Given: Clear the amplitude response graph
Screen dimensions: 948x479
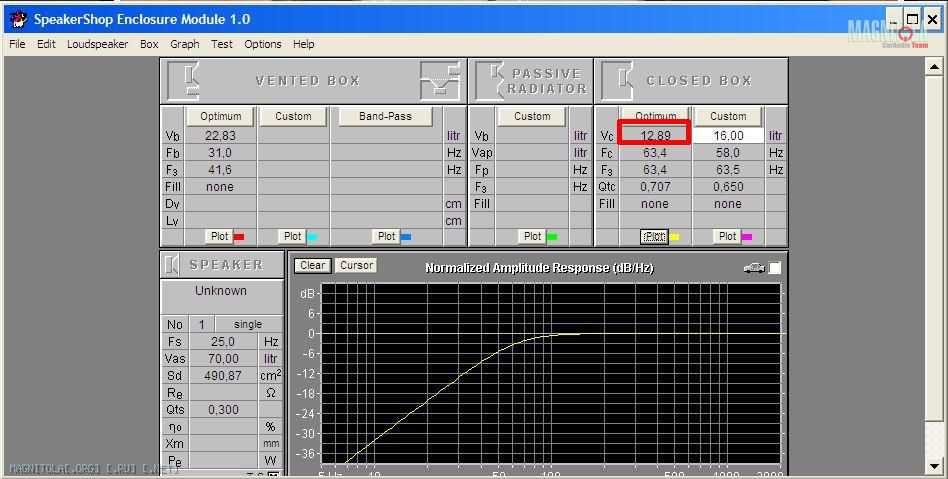Looking at the screenshot, I should (312, 266).
